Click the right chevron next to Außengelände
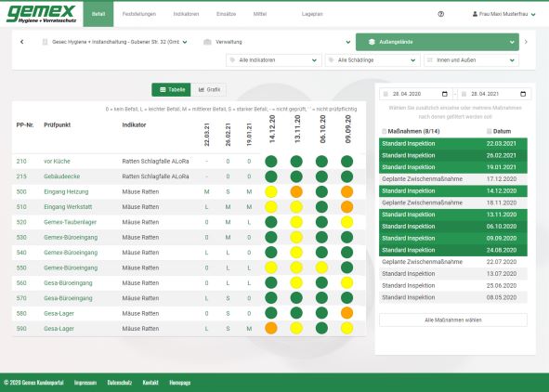This screenshot has width=549, height=392. (526, 42)
